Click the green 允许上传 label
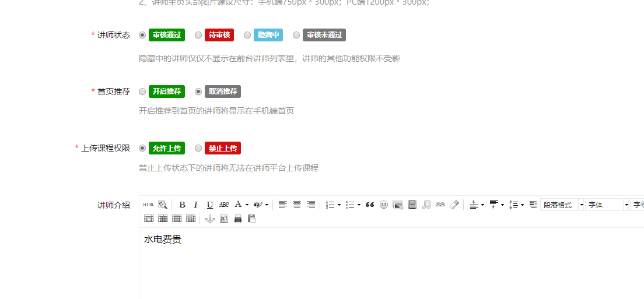 pyautogui.click(x=167, y=148)
